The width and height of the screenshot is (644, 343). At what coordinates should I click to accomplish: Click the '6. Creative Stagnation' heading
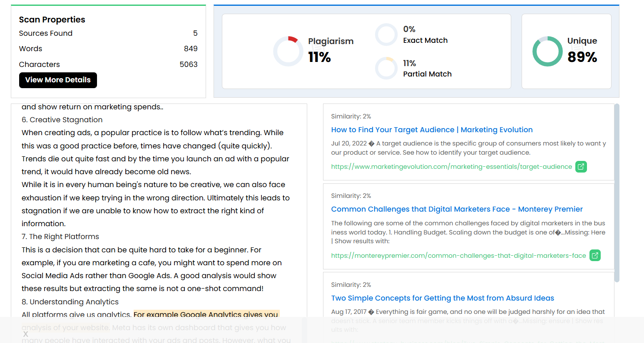pyautogui.click(x=62, y=120)
